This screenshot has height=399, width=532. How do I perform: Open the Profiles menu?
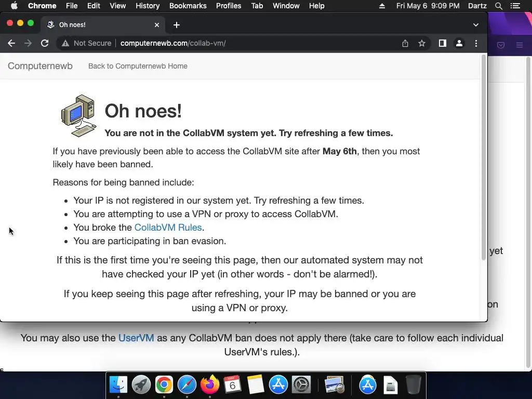click(229, 6)
